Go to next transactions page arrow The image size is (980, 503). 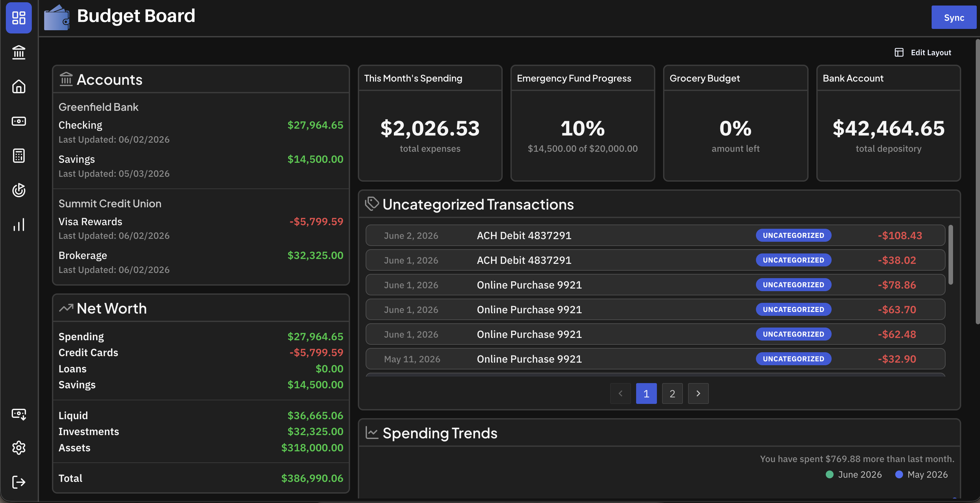[698, 393]
